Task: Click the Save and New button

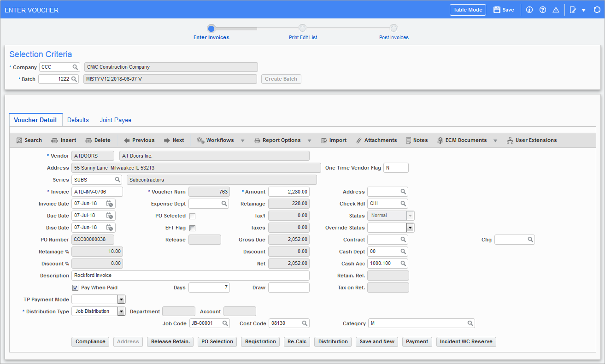Action: click(x=377, y=342)
